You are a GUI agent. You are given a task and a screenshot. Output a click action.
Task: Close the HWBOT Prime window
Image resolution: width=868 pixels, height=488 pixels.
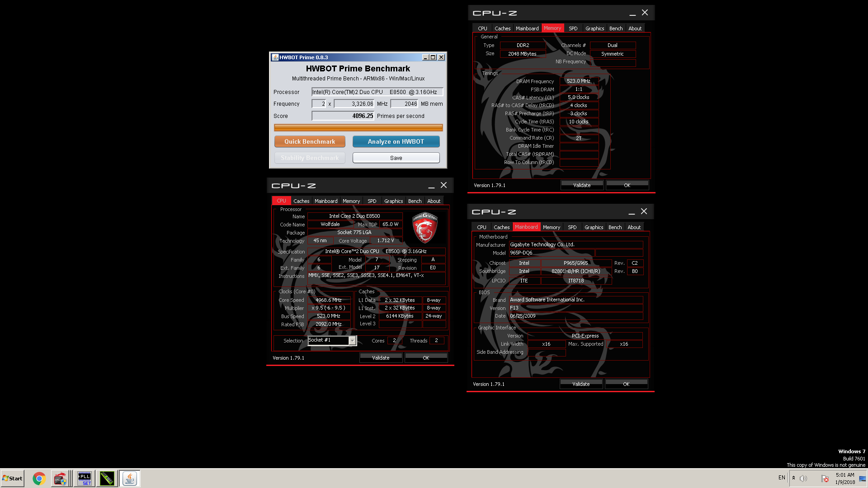[x=441, y=57]
